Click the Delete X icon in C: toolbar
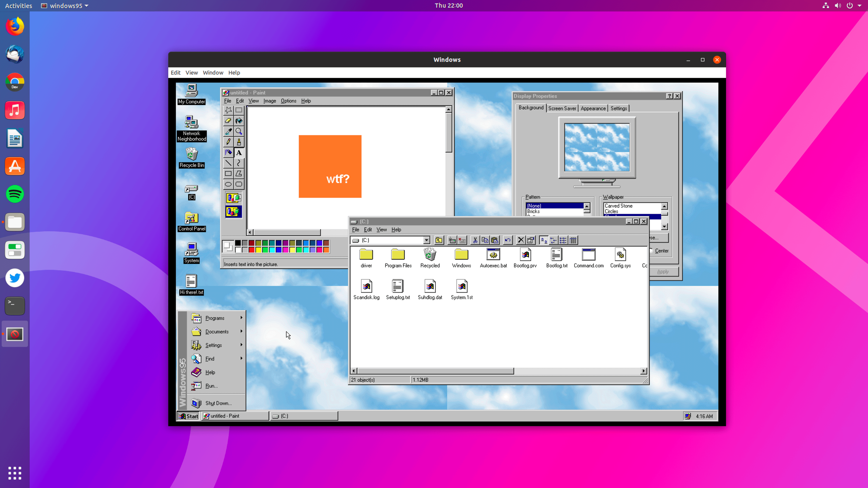The image size is (868, 488). point(521,240)
